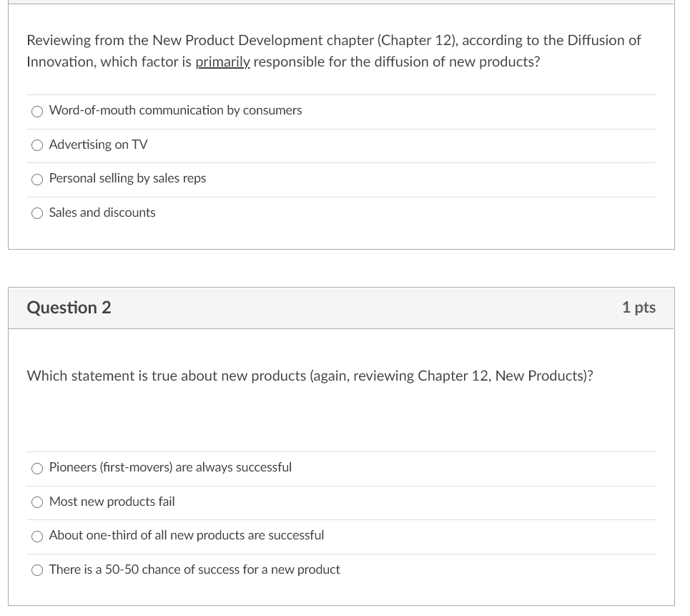Select the Sales and discounts radio button
This screenshot has height=616, width=690.
pos(36,213)
